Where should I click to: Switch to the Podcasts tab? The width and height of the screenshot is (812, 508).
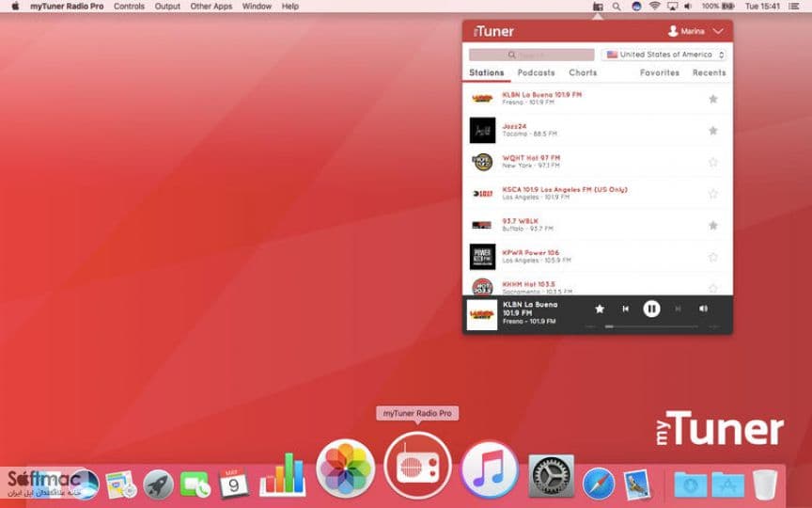536,72
